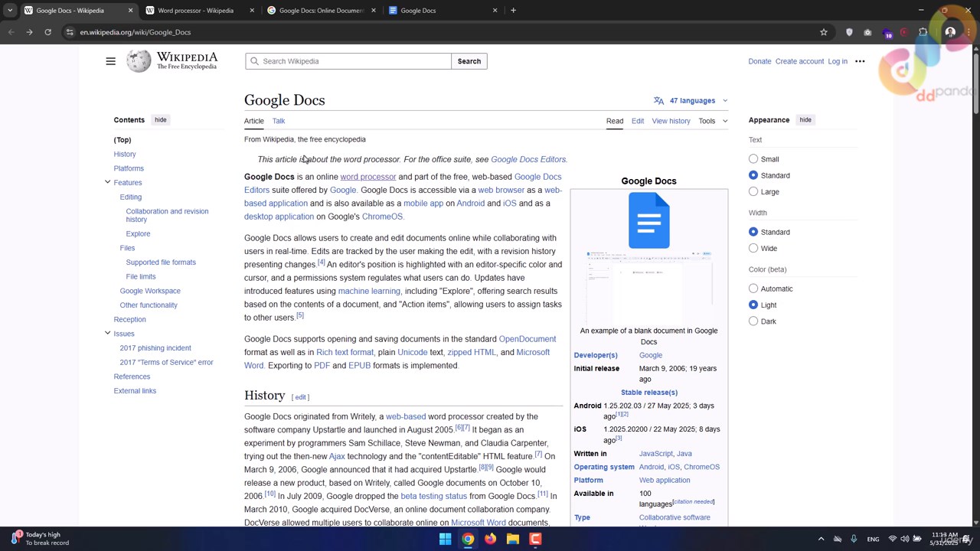The width and height of the screenshot is (980, 551).
Task: Jump to Supported file formats in contents
Action: pyautogui.click(x=161, y=262)
